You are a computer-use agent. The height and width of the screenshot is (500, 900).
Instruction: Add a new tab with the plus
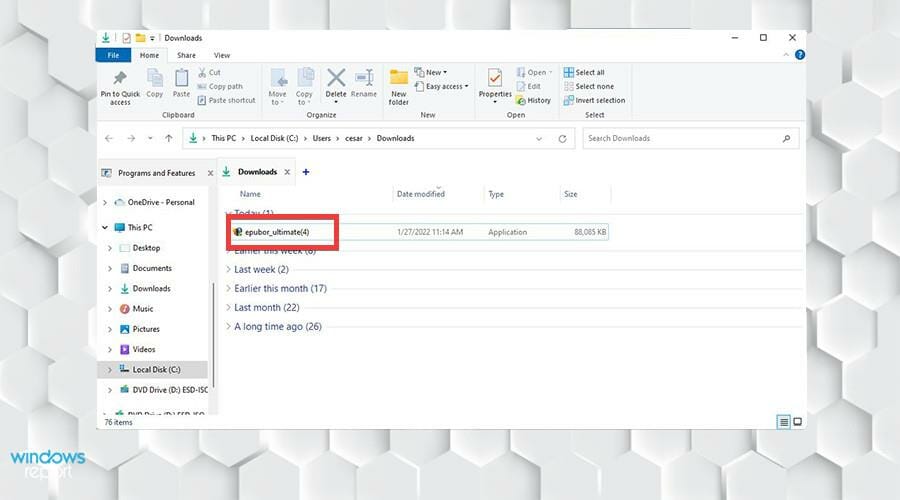(306, 172)
